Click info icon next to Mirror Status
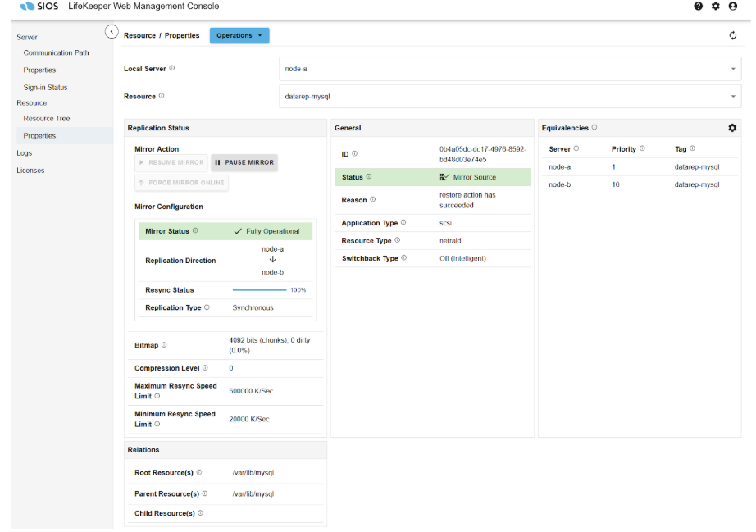Screen dimensions: 756x532 point(195,231)
